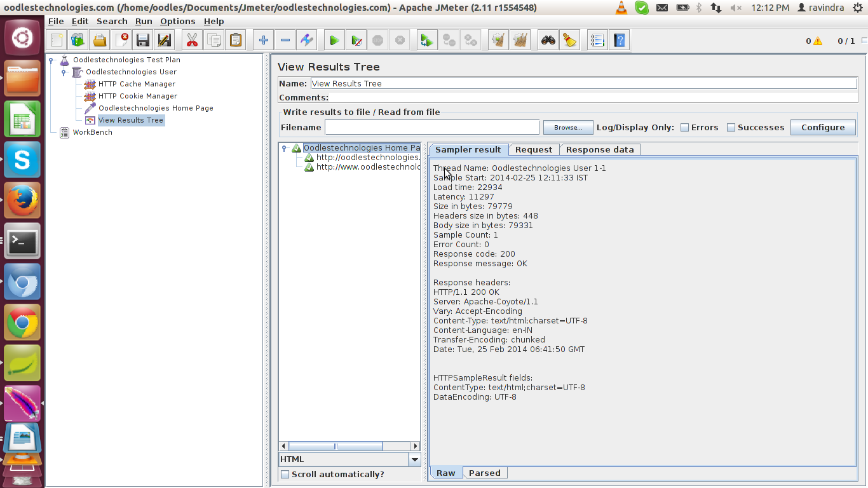The height and width of the screenshot is (488, 868).
Task: Select the Sampler result tab
Action: coord(468,149)
